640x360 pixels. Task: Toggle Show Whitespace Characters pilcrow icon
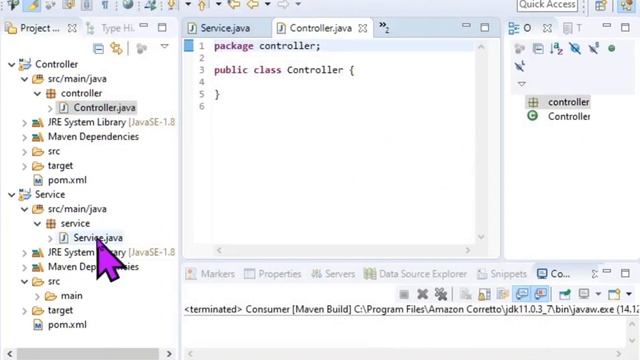105,5
